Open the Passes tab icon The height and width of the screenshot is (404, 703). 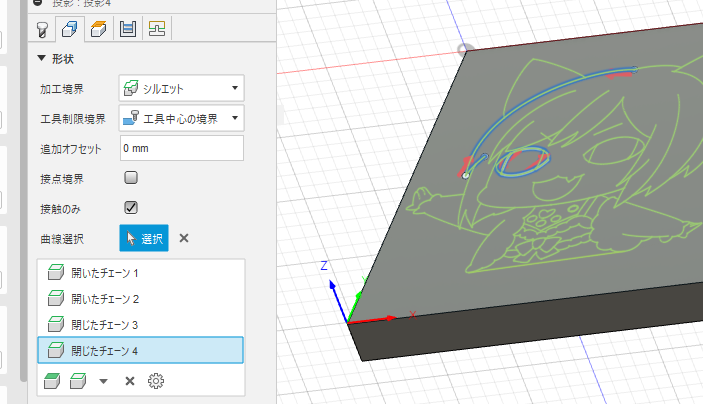point(128,30)
